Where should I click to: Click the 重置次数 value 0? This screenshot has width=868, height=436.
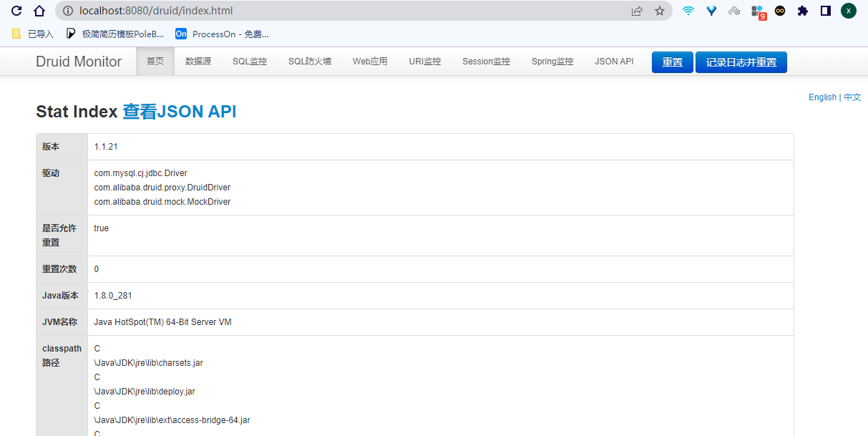click(97, 269)
